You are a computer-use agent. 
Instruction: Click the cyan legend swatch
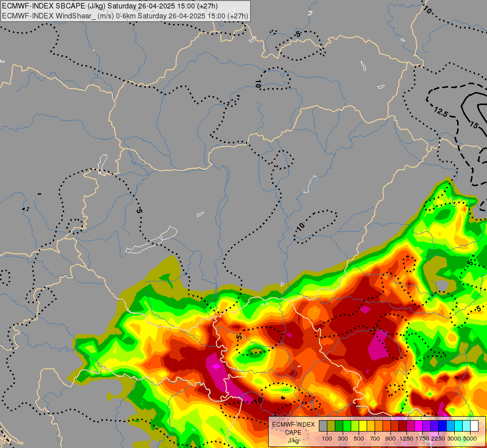coord(458,426)
